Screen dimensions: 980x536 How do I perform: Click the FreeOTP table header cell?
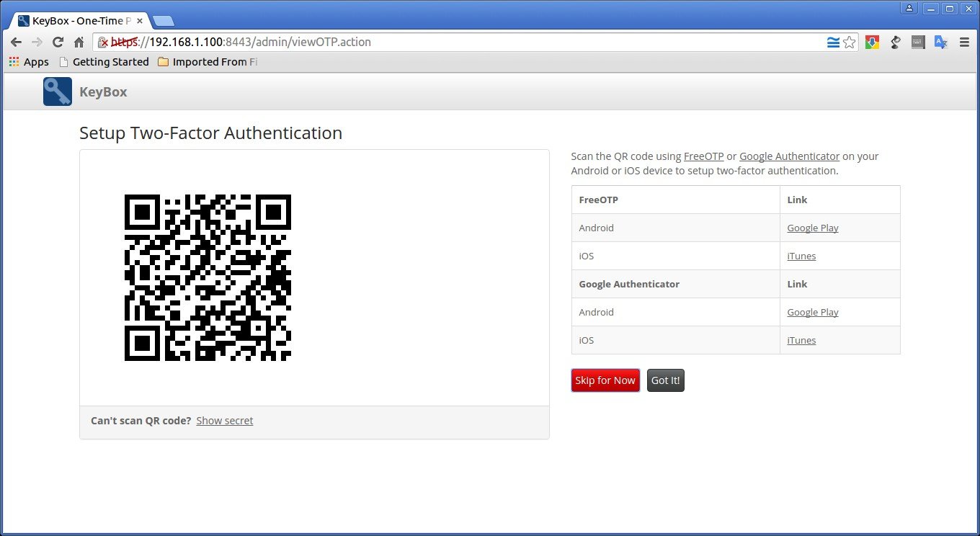pyautogui.click(x=675, y=200)
